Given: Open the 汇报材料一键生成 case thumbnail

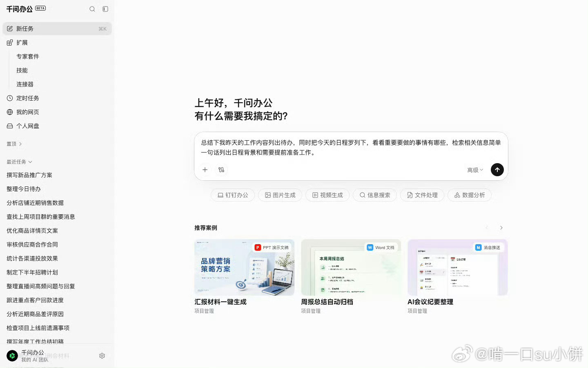Looking at the screenshot, I should (x=244, y=267).
